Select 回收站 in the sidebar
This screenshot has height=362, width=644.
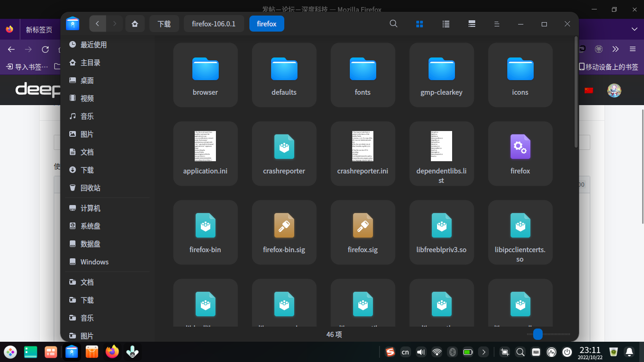[x=90, y=188]
